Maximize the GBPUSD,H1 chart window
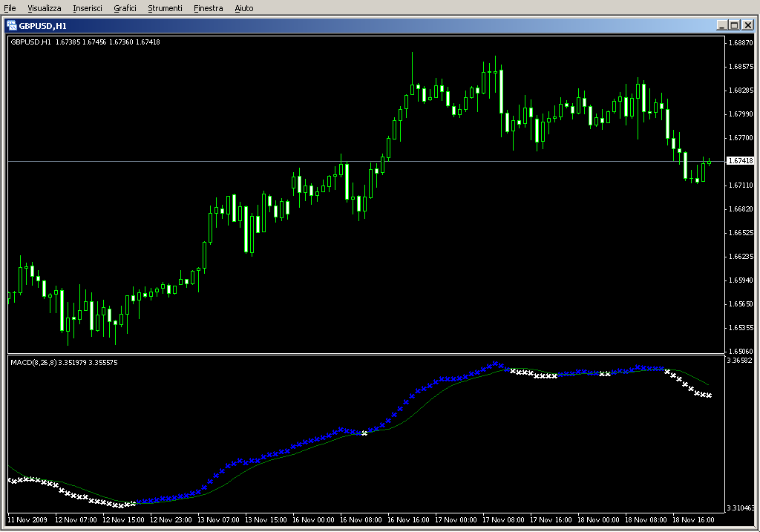Screen dimensions: 760x532 [x=735, y=25]
